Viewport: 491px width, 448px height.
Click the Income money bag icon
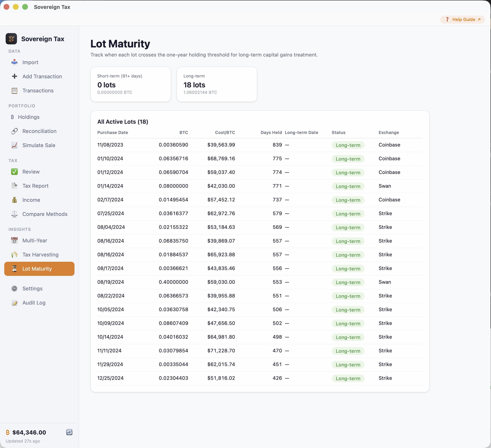coord(14,200)
